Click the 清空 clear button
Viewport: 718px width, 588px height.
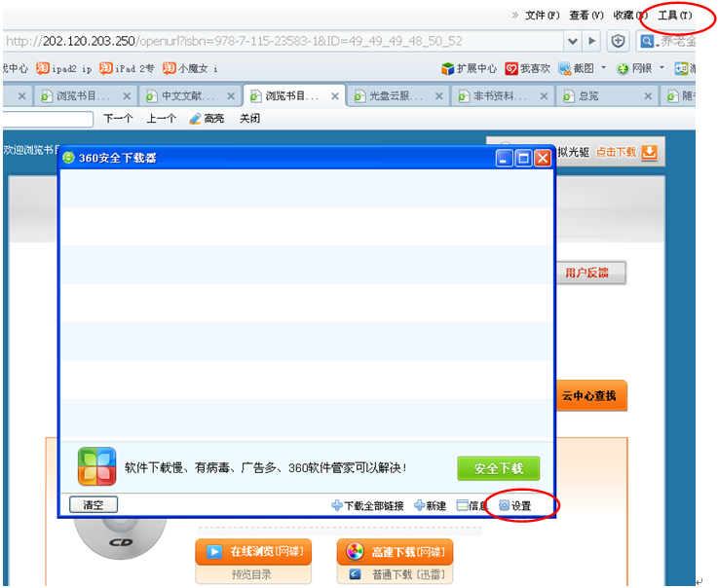(x=94, y=504)
